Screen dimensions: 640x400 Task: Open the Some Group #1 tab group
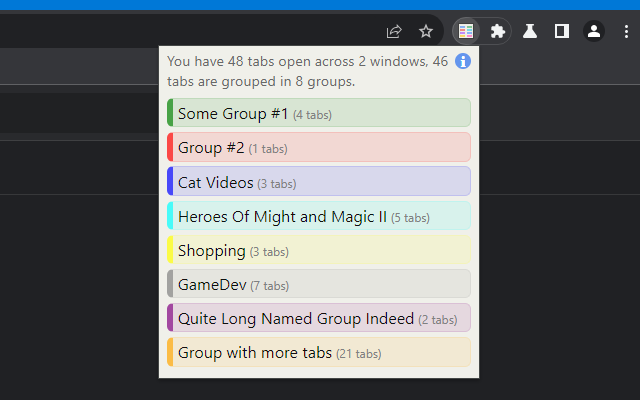(319, 114)
